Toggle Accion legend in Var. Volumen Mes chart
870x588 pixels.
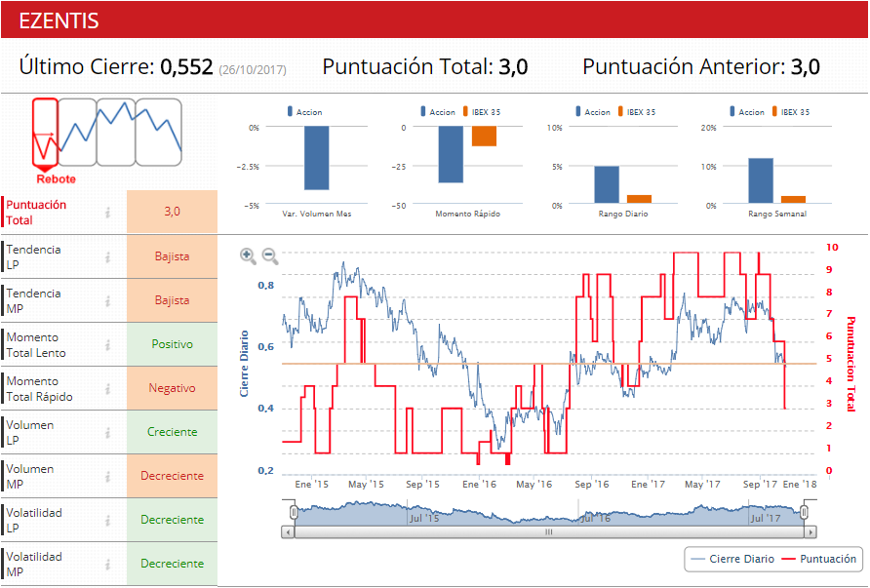coord(304,112)
